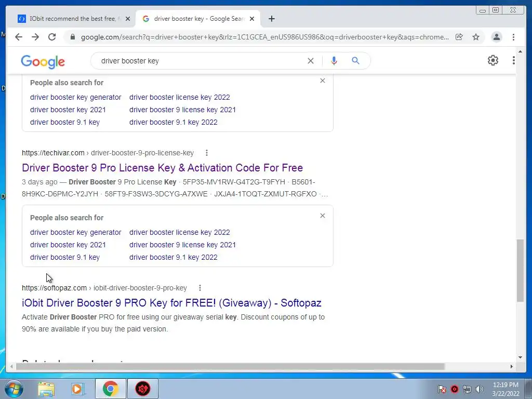Open iObit Driver Booster 9 PRO Softopaz result
The height and width of the screenshot is (399, 532).
tap(171, 303)
